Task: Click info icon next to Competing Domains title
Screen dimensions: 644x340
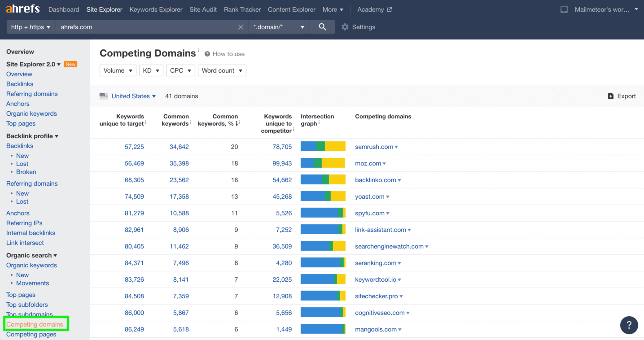Action: (198, 50)
